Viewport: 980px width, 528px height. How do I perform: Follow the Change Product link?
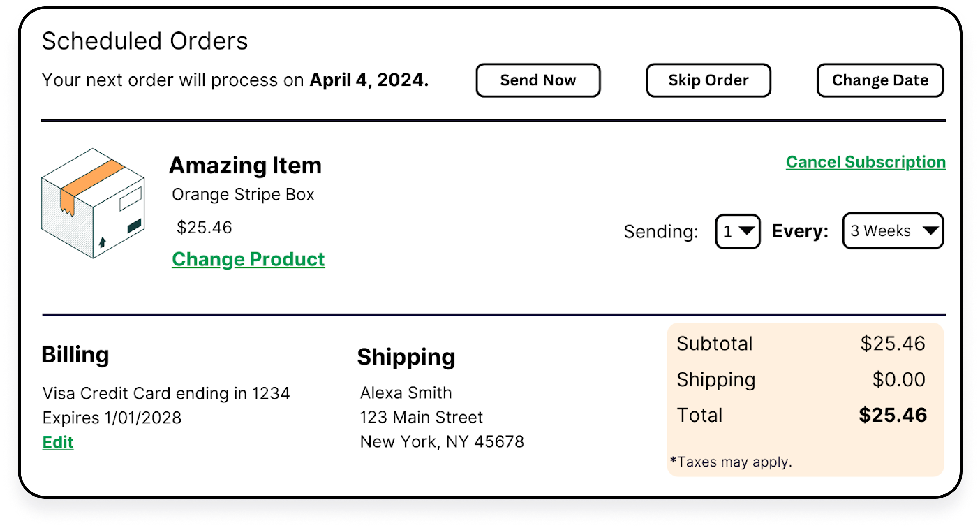coord(248,259)
